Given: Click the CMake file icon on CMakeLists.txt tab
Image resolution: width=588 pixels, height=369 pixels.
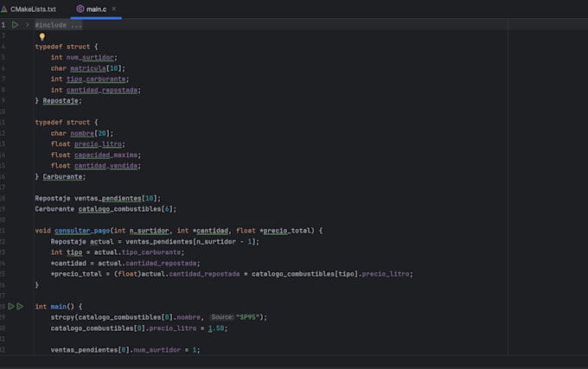Looking at the screenshot, I should [4, 9].
